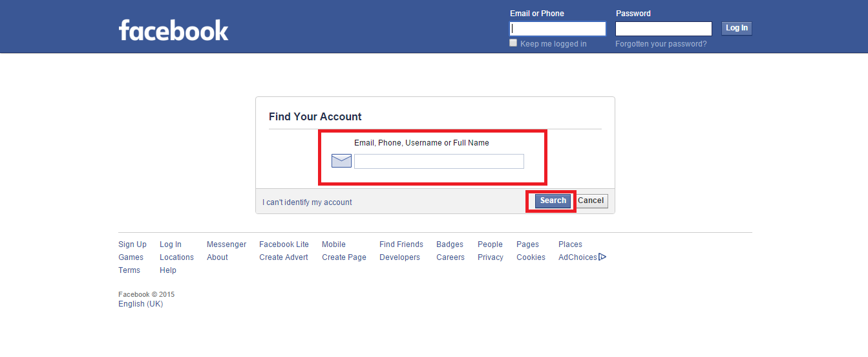868x357 pixels.
Task: Click the Email, Phone, Username or Full Name label
Action: point(421,143)
